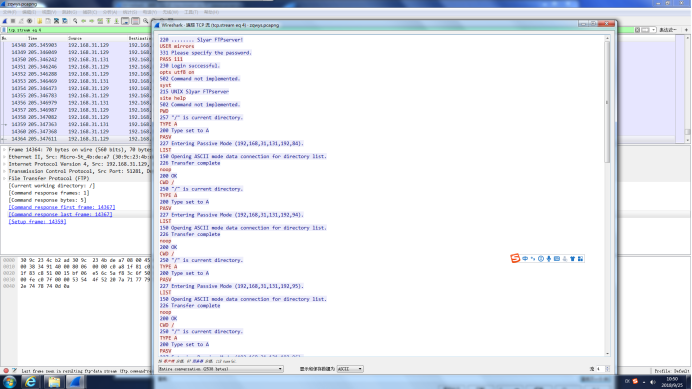Open the Sogou soft keyboard icon
The image size is (692, 389).
click(557, 259)
